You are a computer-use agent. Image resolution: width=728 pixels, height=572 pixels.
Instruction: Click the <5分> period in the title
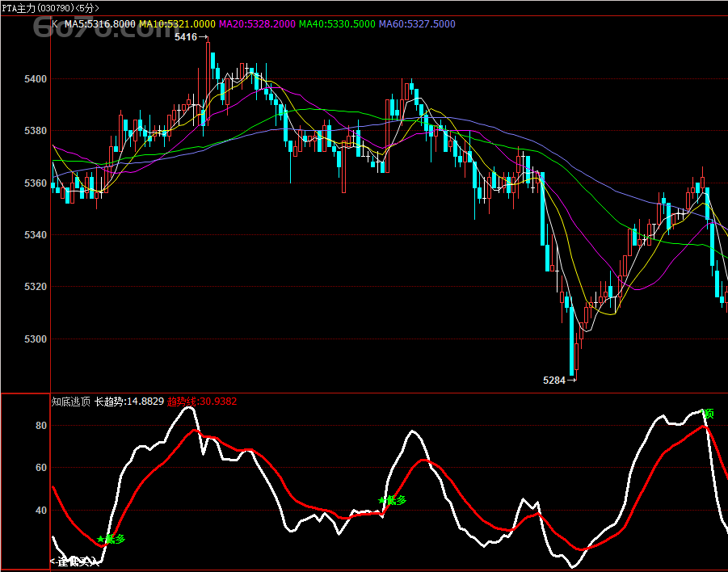click(x=90, y=7)
